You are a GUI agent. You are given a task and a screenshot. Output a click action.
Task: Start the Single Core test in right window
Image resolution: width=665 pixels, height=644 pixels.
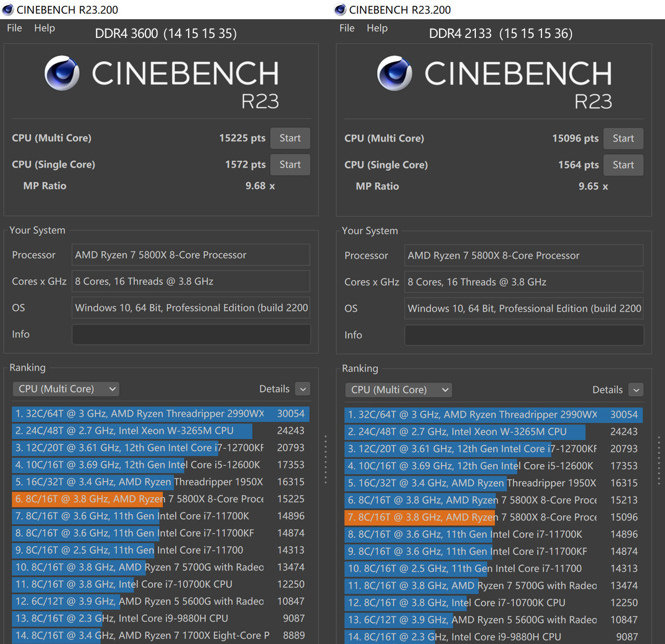click(623, 165)
